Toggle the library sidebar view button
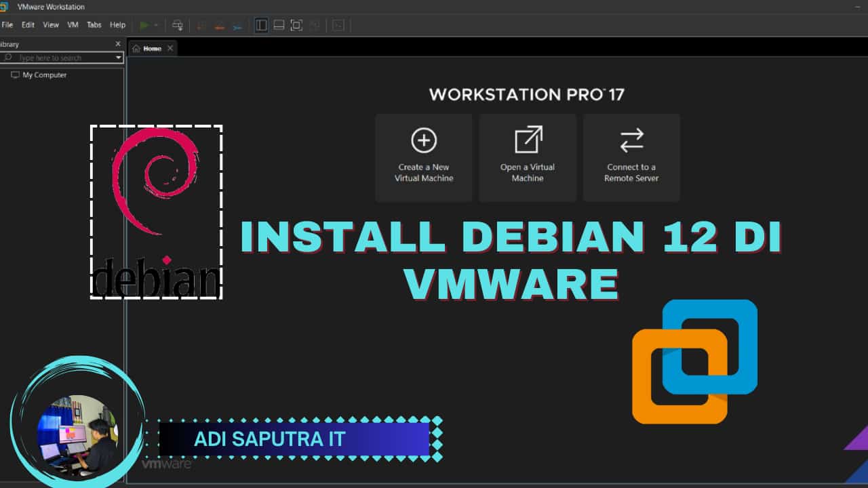868x488 pixels. [261, 25]
